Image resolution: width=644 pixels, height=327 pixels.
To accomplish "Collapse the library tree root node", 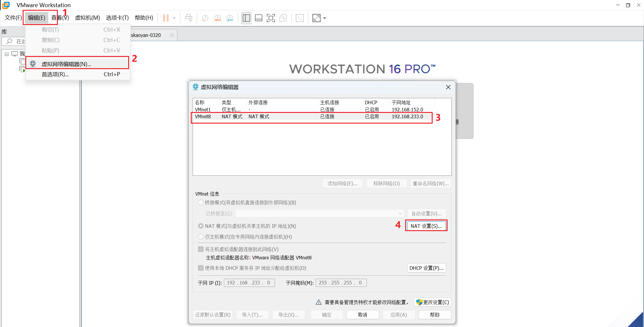I will tap(7, 54).
